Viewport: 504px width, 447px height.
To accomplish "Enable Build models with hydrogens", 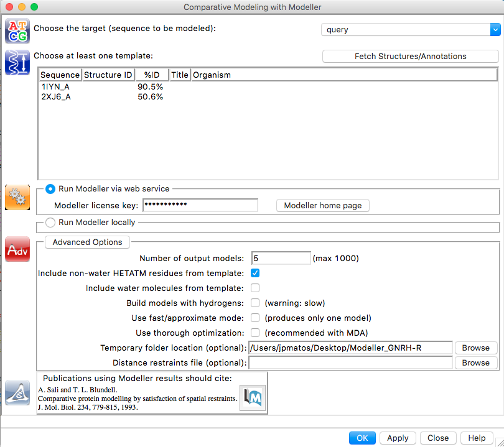I will point(255,303).
